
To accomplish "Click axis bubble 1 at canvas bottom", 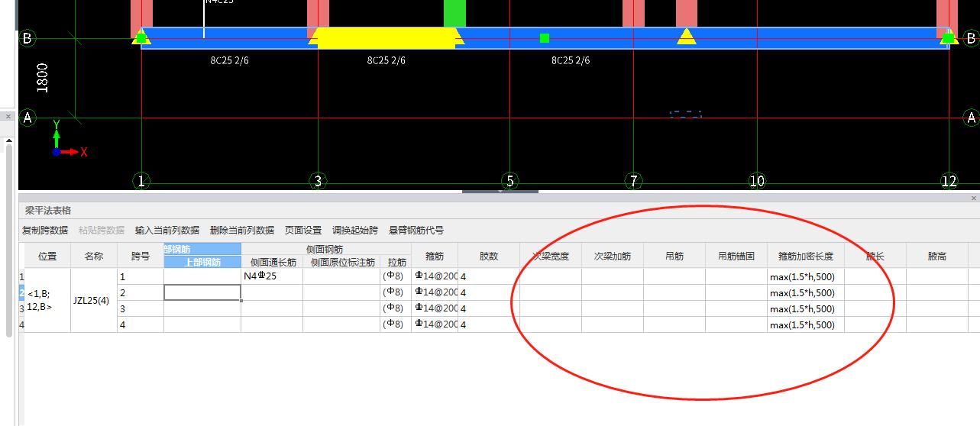I will pyautogui.click(x=141, y=181).
